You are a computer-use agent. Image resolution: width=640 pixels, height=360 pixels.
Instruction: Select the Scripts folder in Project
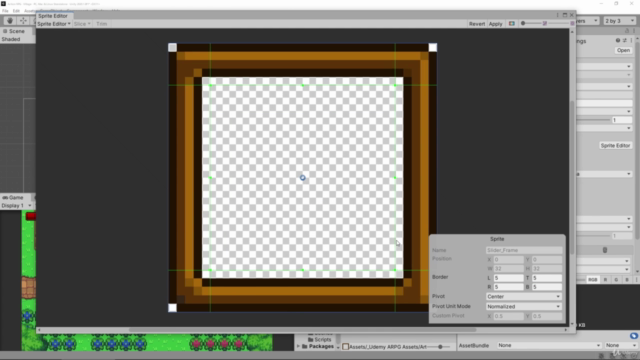(x=319, y=340)
